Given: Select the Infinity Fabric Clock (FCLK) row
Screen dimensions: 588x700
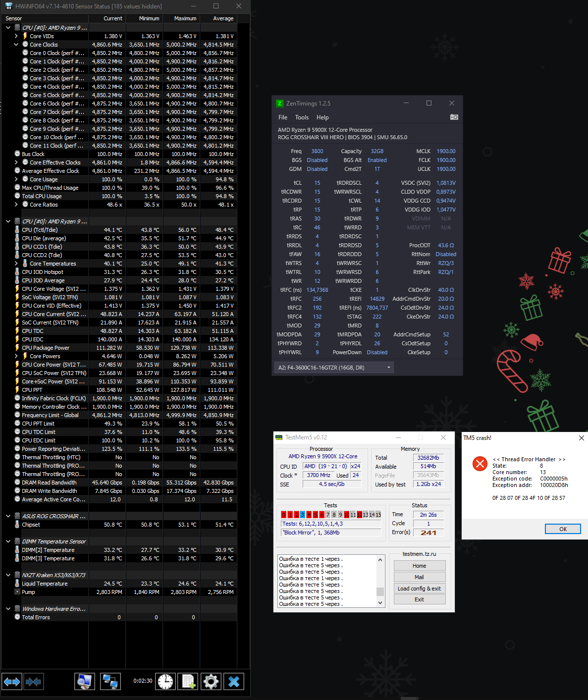Looking at the screenshot, I should 118,398.
